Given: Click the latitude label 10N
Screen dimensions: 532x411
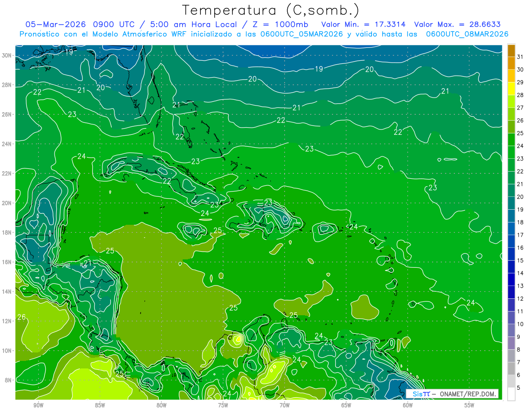Looking at the screenshot, I should (x=7, y=351).
